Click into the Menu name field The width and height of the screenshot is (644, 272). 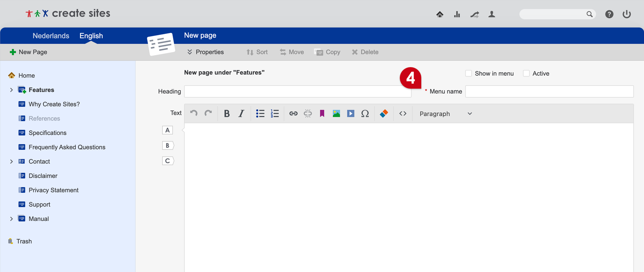[x=549, y=92]
